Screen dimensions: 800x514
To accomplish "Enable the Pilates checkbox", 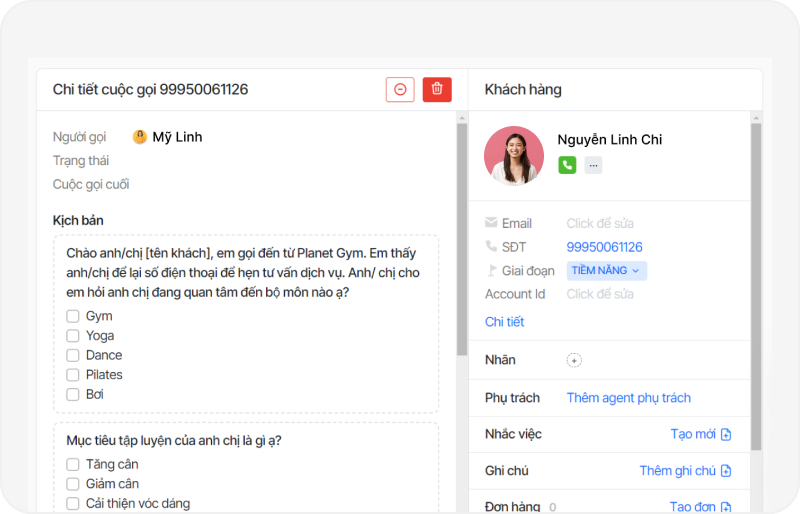I will pos(73,375).
